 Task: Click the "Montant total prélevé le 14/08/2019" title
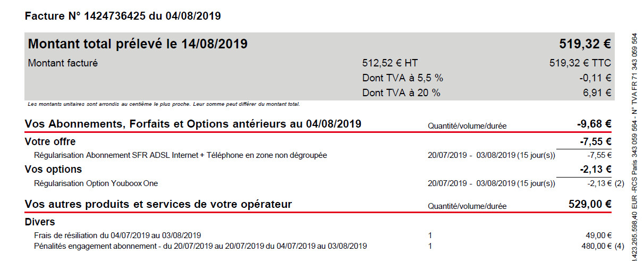click(x=138, y=44)
